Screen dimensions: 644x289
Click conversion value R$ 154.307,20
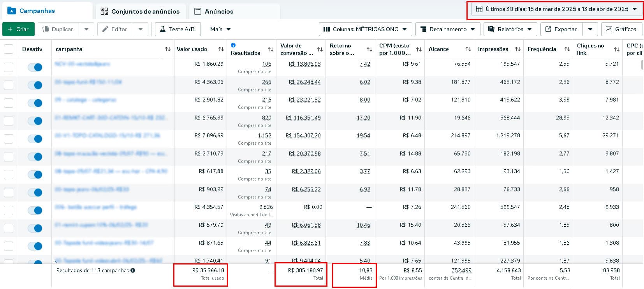point(303,135)
